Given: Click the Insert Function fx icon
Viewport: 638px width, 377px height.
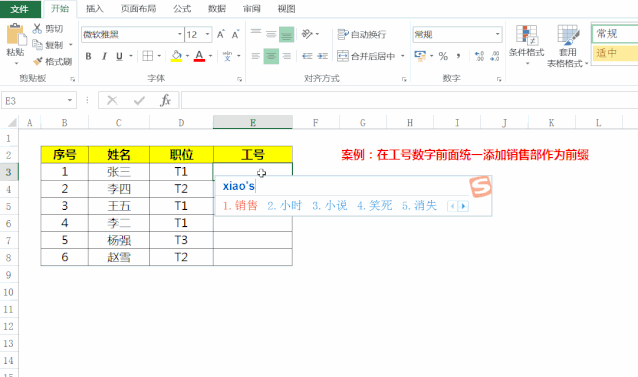Looking at the screenshot, I should pos(165,100).
